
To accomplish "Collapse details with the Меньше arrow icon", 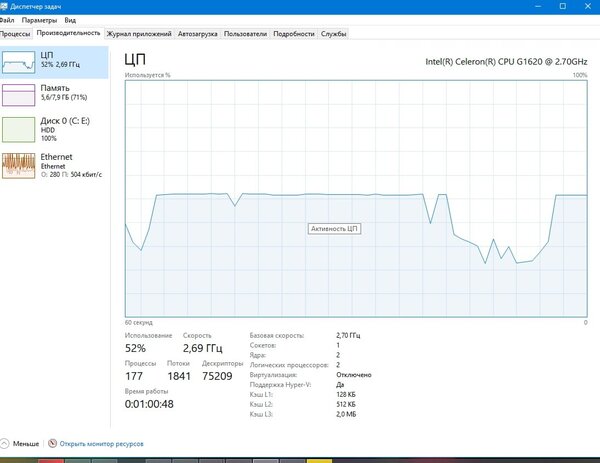I will (4, 443).
